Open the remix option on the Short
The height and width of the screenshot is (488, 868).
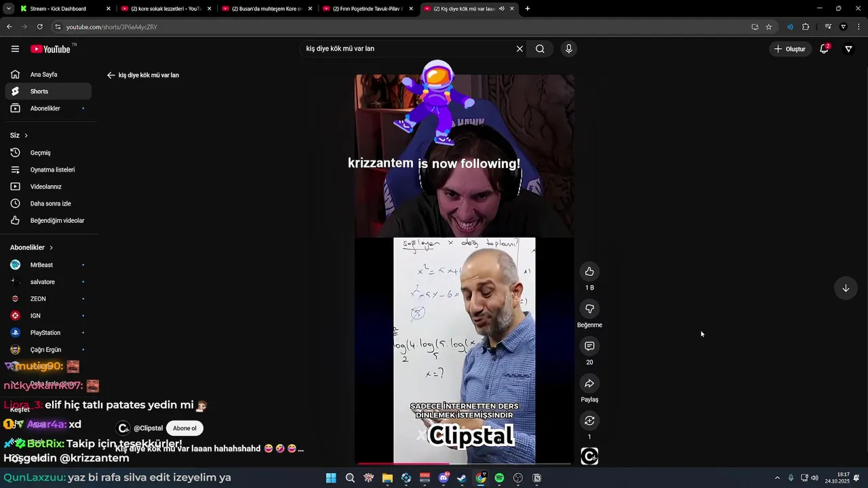click(x=589, y=421)
